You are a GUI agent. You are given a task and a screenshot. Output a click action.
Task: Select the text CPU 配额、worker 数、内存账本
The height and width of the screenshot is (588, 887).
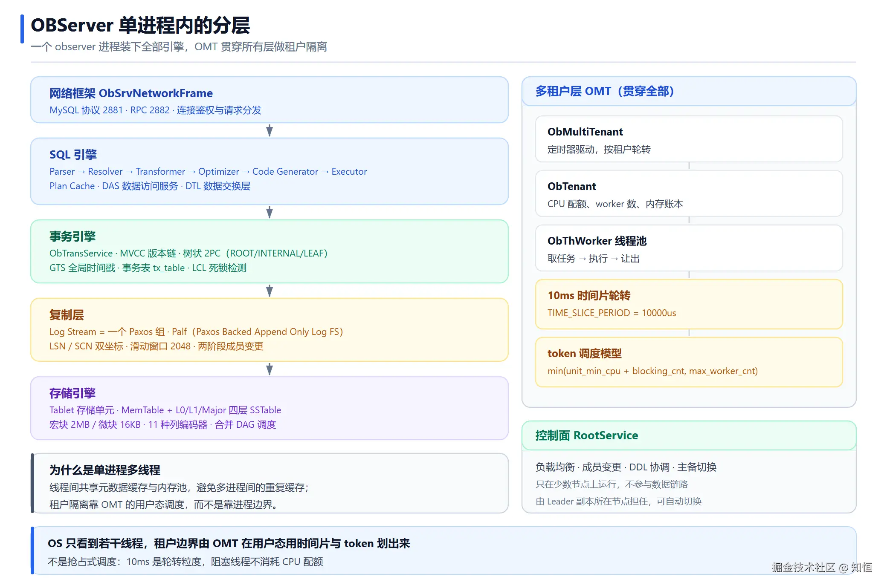click(615, 204)
